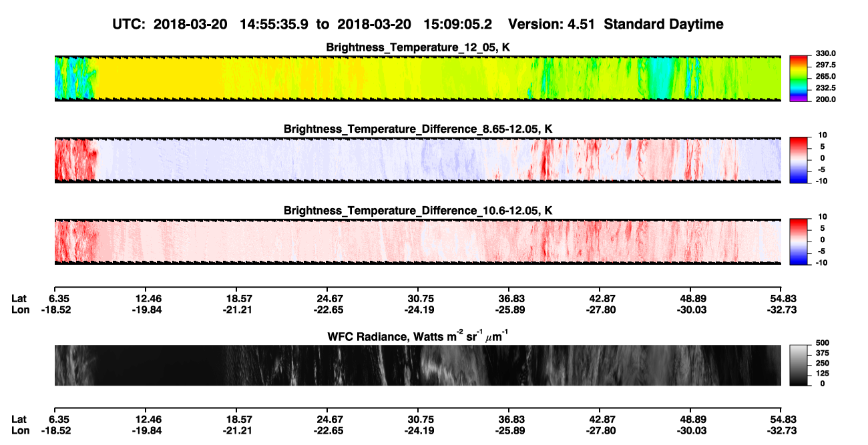Click latitude '48.89' under the WFC Radiance panel

[x=690, y=419]
